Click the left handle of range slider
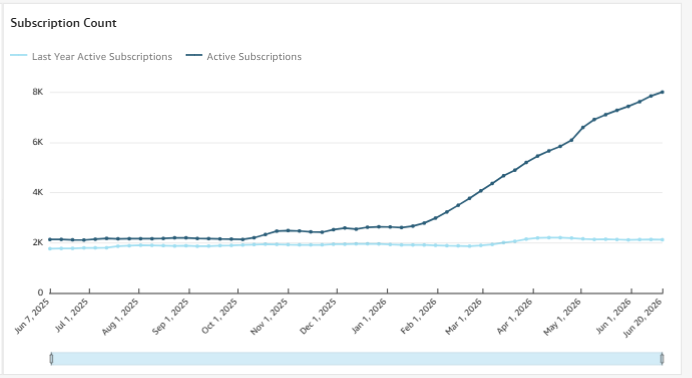This screenshot has width=692, height=378. 51,359
